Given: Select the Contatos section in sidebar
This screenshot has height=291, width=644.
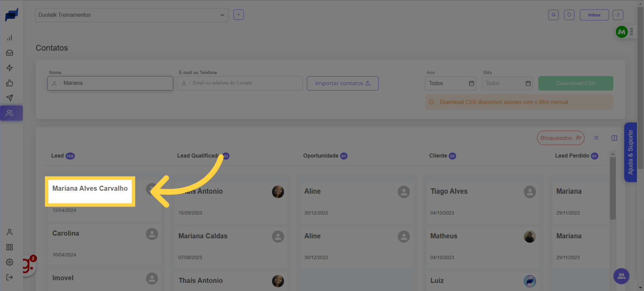Looking at the screenshot, I should click(10, 113).
